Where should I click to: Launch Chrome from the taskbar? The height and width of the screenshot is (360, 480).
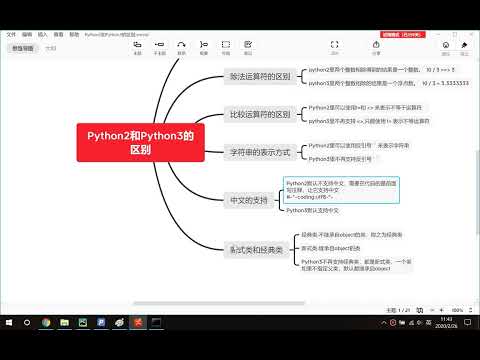pyautogui.click(x=46, y=323)
